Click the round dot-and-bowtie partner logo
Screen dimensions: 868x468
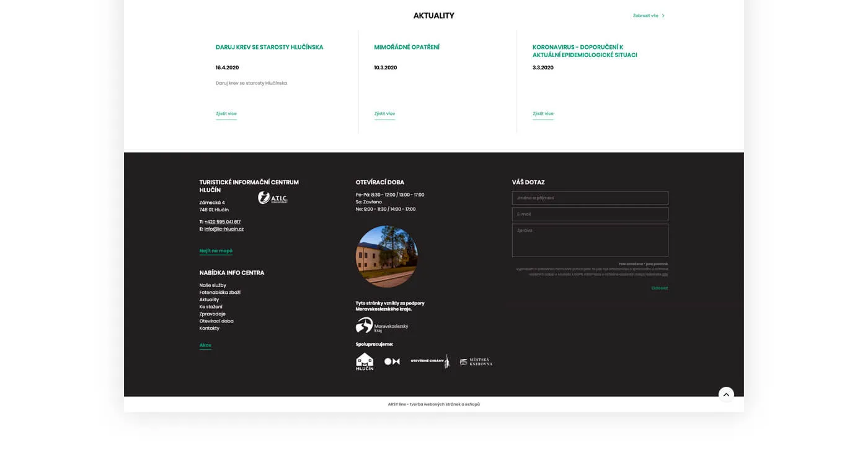pyautogui.click(x=392, y=361)
